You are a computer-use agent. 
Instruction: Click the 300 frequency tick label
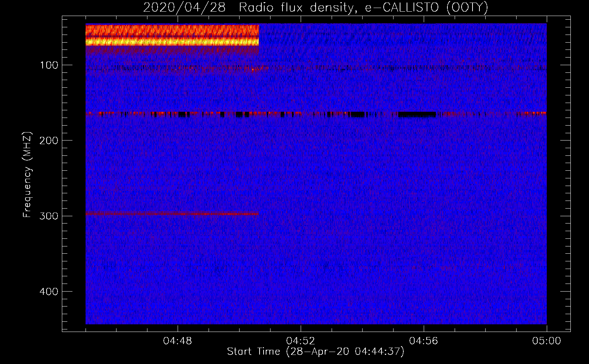click(49, 216)
